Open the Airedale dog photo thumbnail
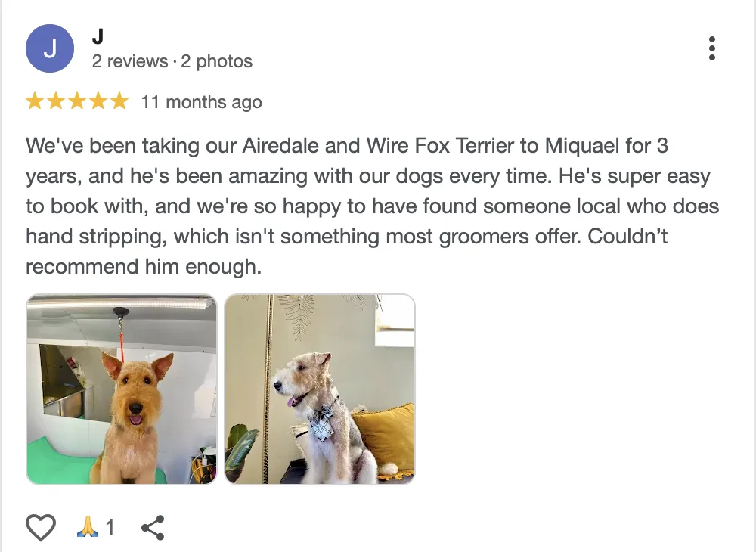 point(122,389)
